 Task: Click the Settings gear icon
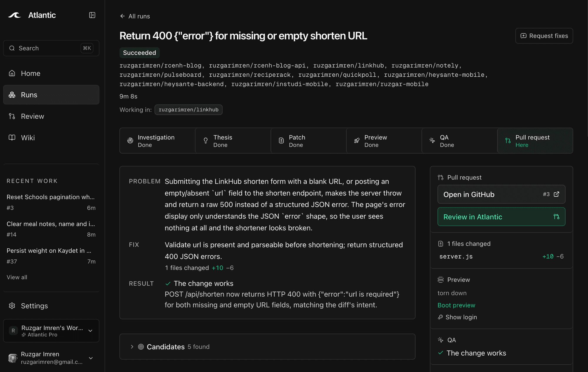pyautogui.click(x=12, y=306)
